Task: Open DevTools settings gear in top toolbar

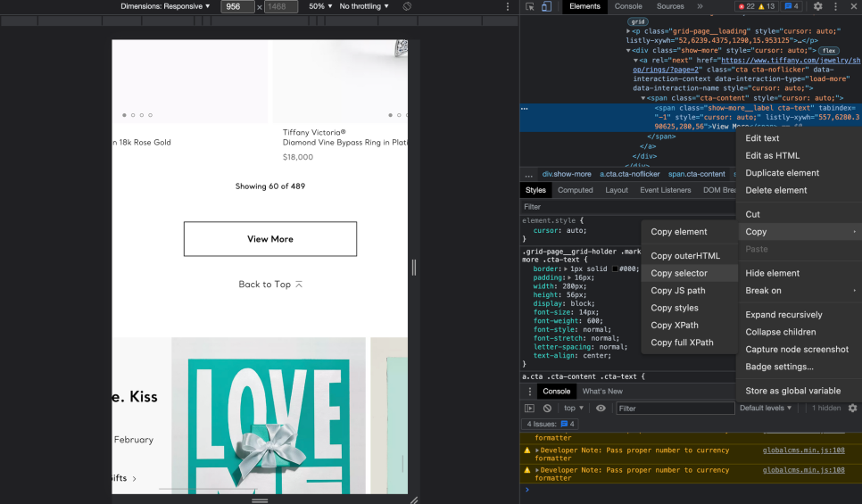Action: 817,6
